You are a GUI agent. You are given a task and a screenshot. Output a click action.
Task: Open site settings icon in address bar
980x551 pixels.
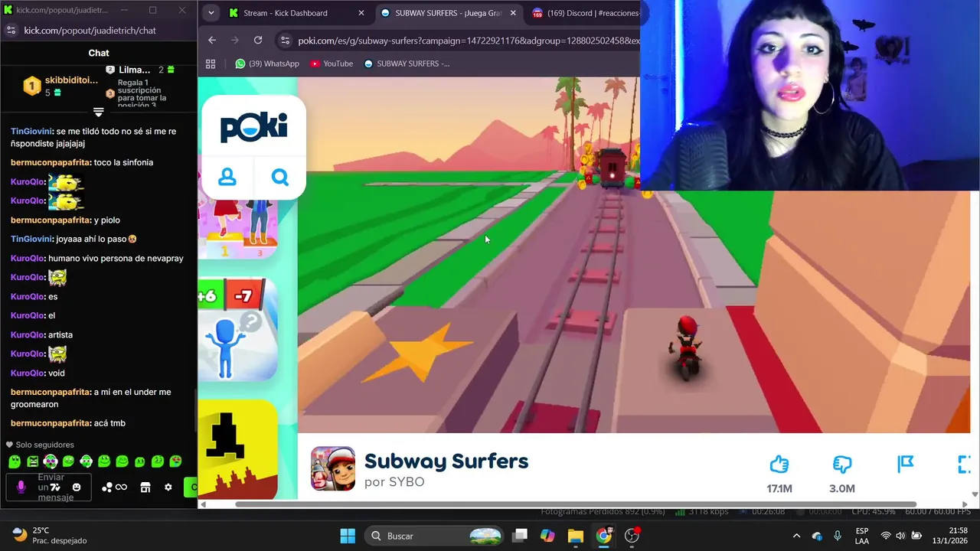(x=285, y=41)
